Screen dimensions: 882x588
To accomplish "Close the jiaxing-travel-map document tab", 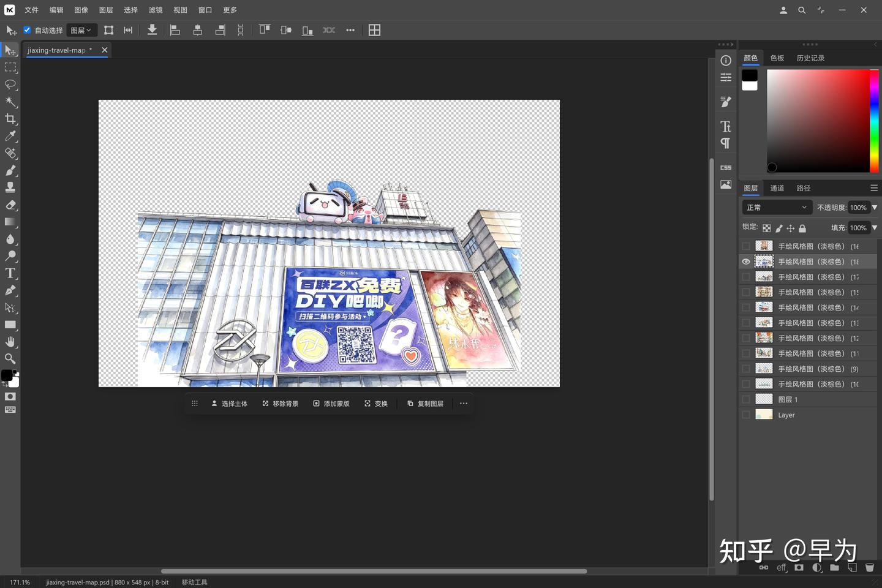I will click(x=104, y=50).
